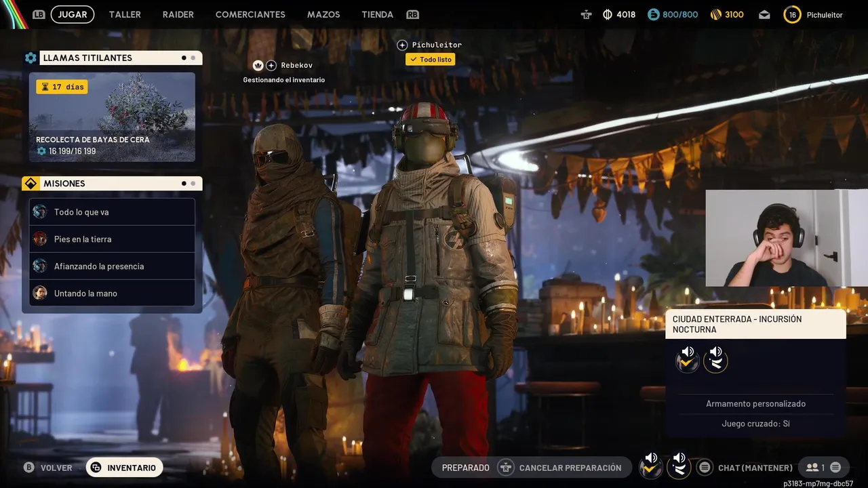Image resolution: width=868 pixels, height=488 pixels.
Task: Click the 800/800 stash capacity value
Action: coord(680,14)
